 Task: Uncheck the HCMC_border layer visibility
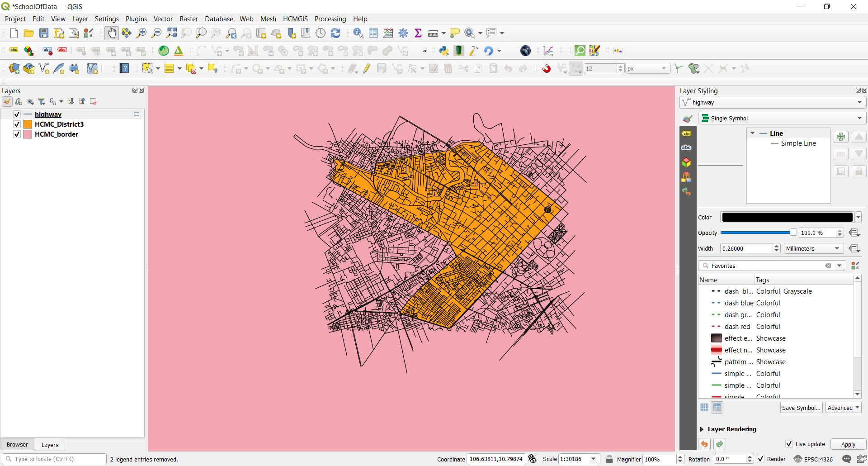coord(17,134)
